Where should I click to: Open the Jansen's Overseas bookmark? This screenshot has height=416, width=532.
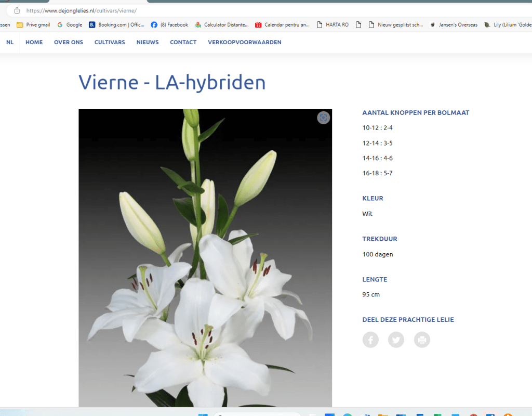[454, 24]
